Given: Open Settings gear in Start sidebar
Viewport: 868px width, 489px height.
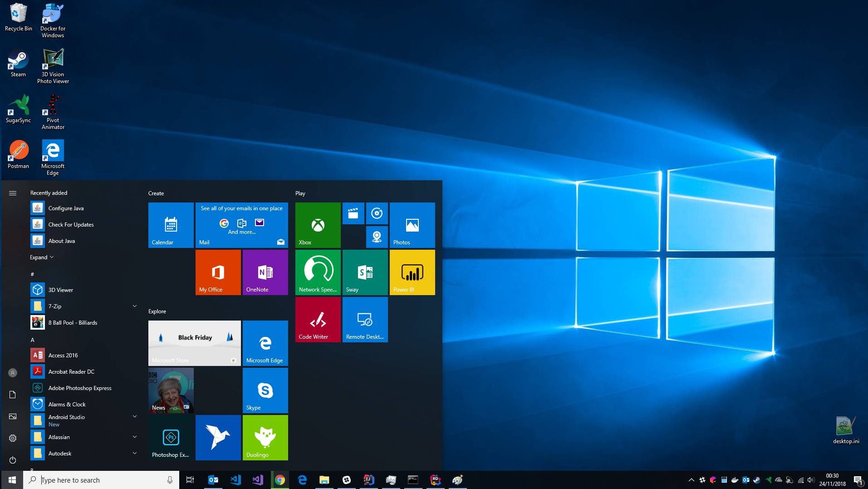Looking at the screenshot, I should (13, 438).
